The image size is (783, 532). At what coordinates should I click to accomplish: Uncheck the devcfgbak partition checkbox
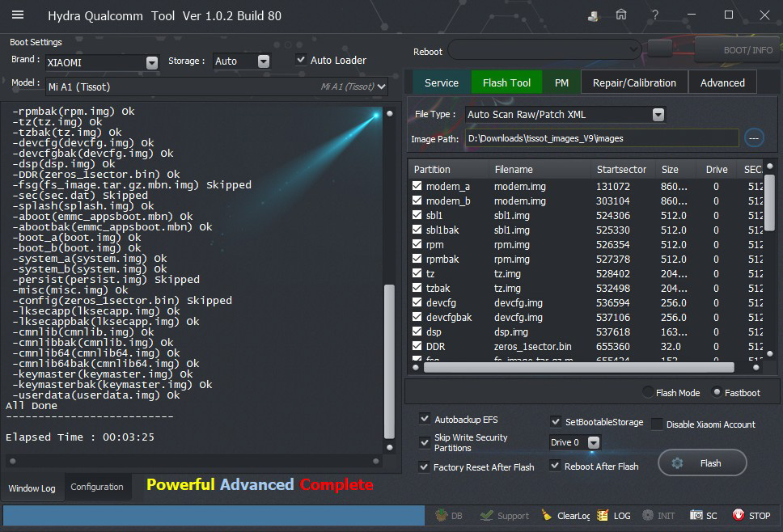[x=417, y=316]
